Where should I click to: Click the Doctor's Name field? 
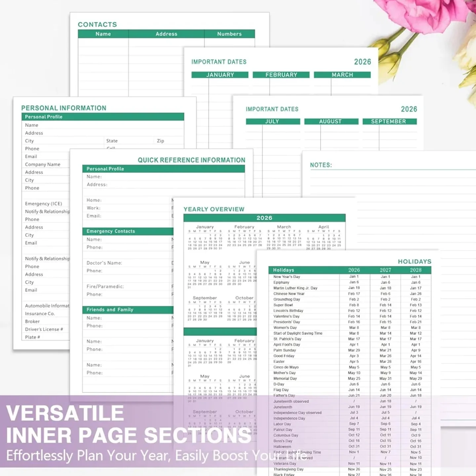pos(104,263)
